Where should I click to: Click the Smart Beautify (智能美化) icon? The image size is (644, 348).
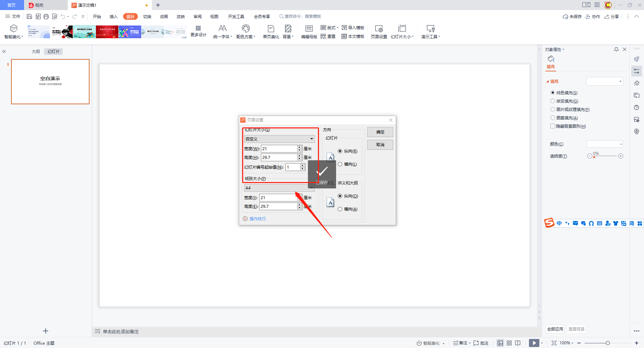[x=13, y=28]
